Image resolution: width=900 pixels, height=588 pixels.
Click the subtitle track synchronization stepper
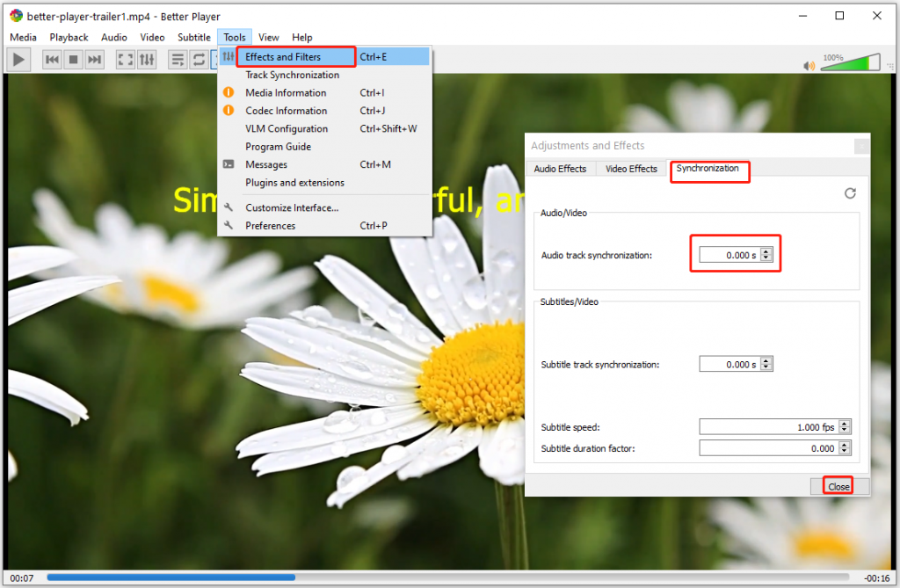766,364
